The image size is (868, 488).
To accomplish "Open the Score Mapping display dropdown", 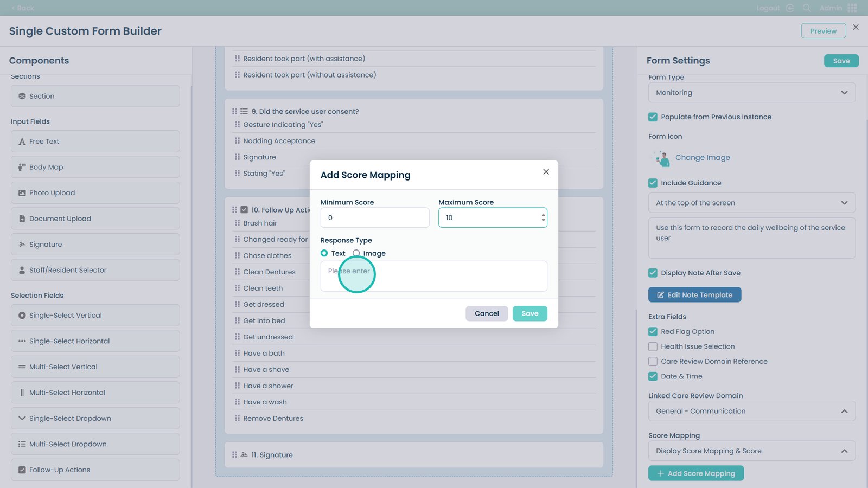I will click(x=752, y=451).
